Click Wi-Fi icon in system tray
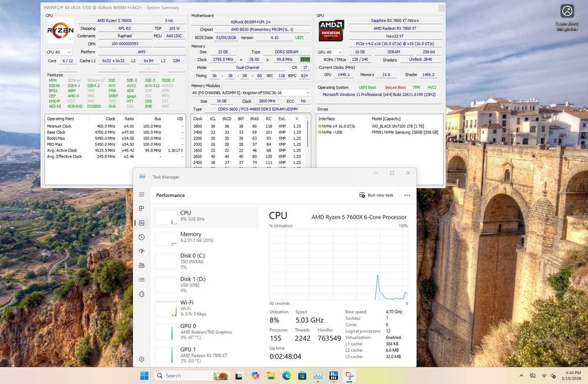 click(544, 376)
